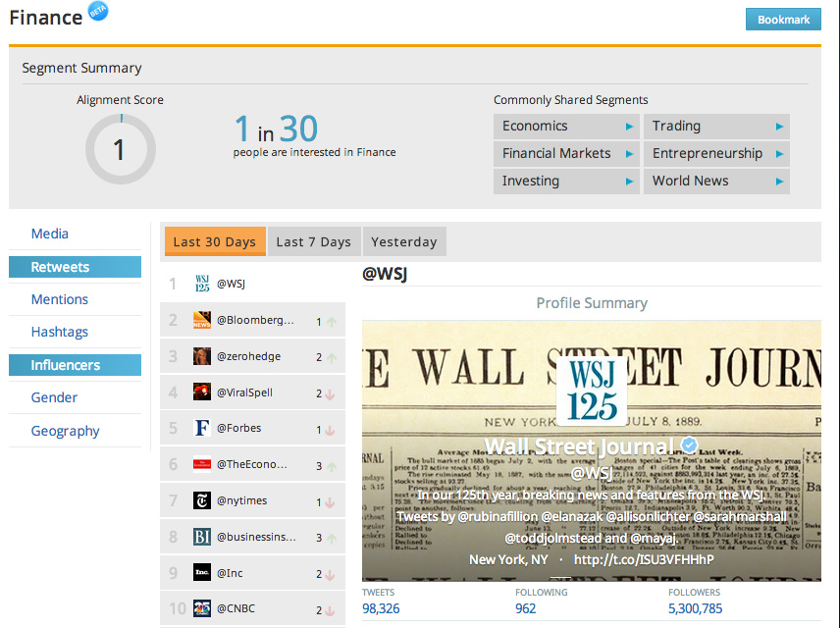The height and width of the screenshot is (628, 840).
Task: Select the @nytimes handle in the list
Action: tap(241, 500)
